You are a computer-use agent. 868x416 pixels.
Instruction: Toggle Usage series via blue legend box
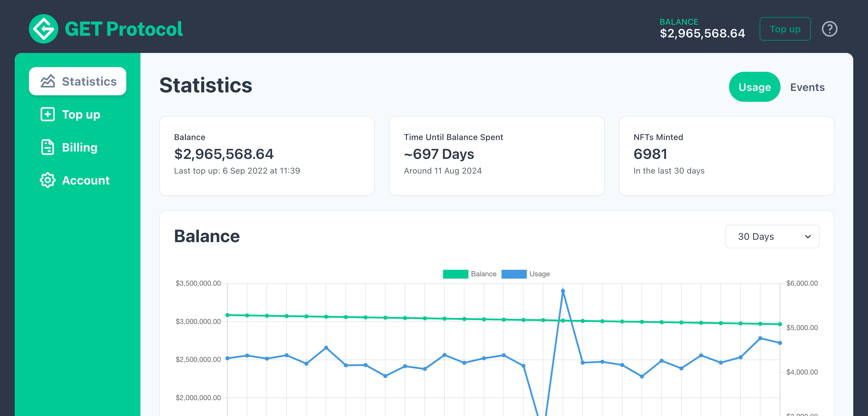[513, 274]
